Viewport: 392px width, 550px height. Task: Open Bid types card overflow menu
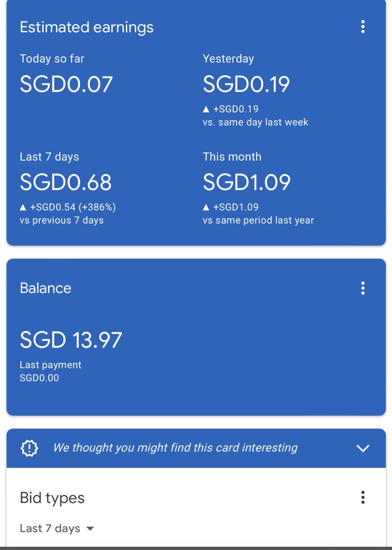pos(363,497)
